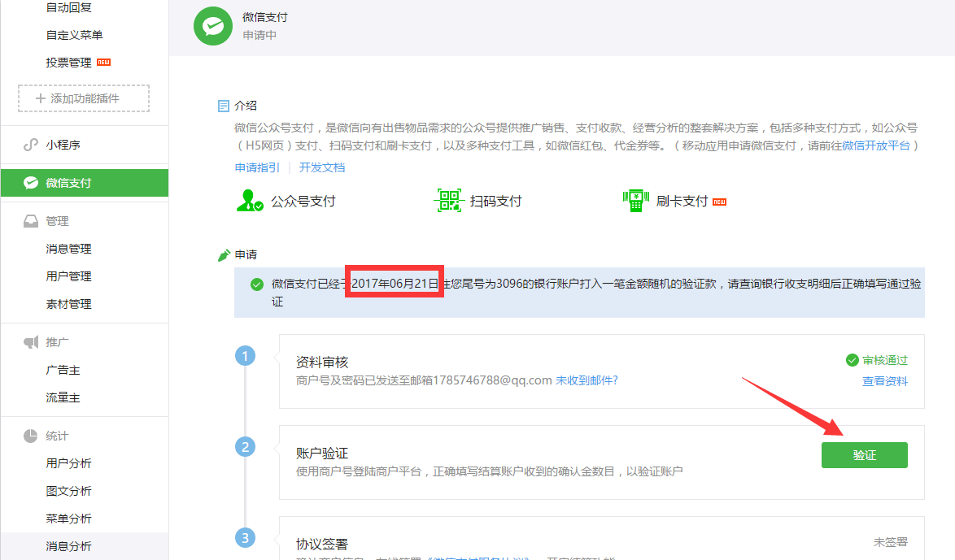Open 用户管理 in the sidebar
This screenshot has height=560, width=955.
point(69,276)
